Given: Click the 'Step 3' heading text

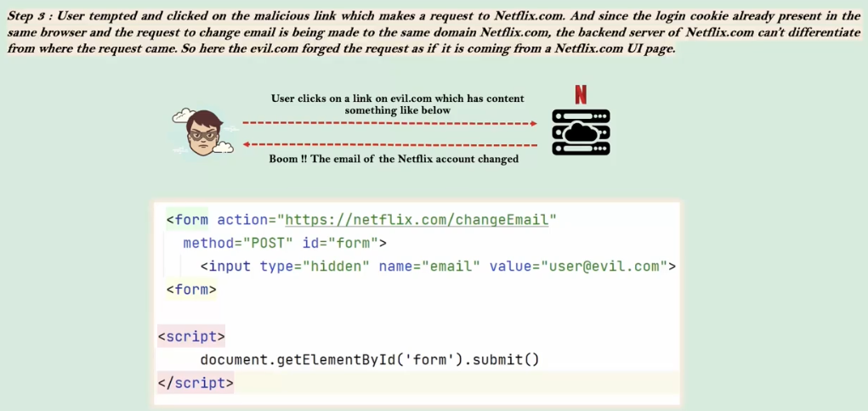Looking at the screenshot, I should pos(28,16).
